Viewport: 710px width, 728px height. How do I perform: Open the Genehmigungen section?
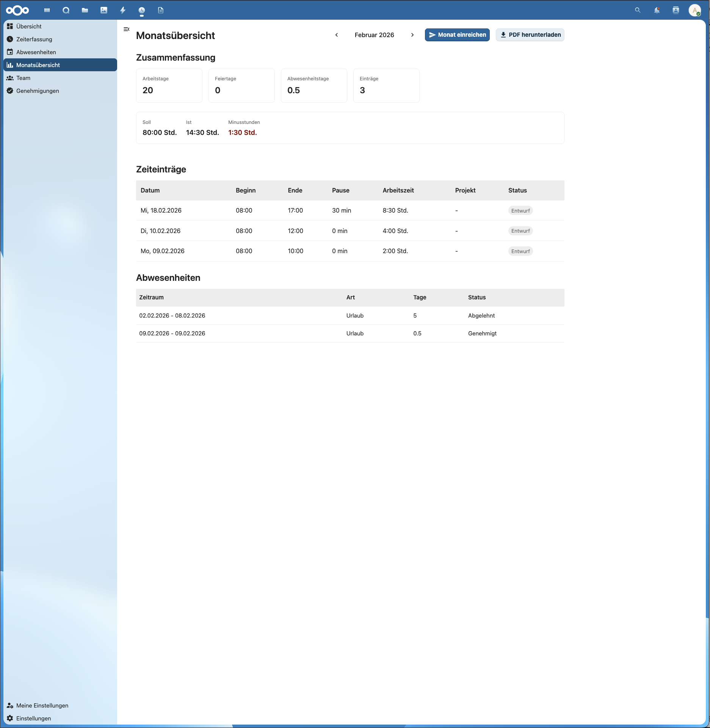(38, 91)
